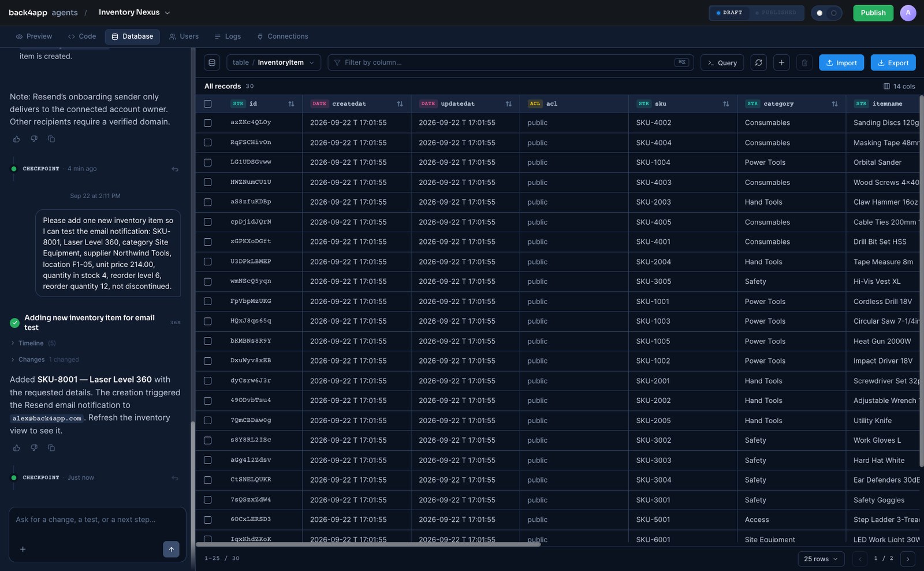Click the refresh table icon
924x571 pixels.
(759, 62)
